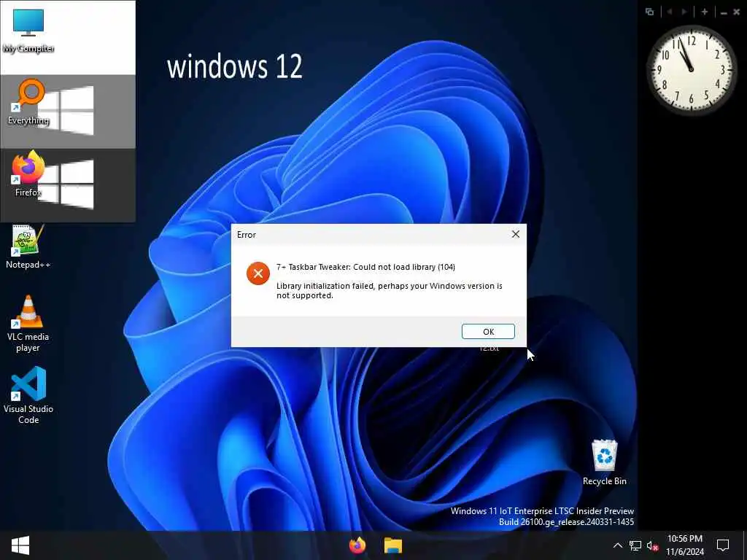Click the muted volume tray icon
Image resolution: width=747 pixels, height=560 pixels.
point(652,545)
